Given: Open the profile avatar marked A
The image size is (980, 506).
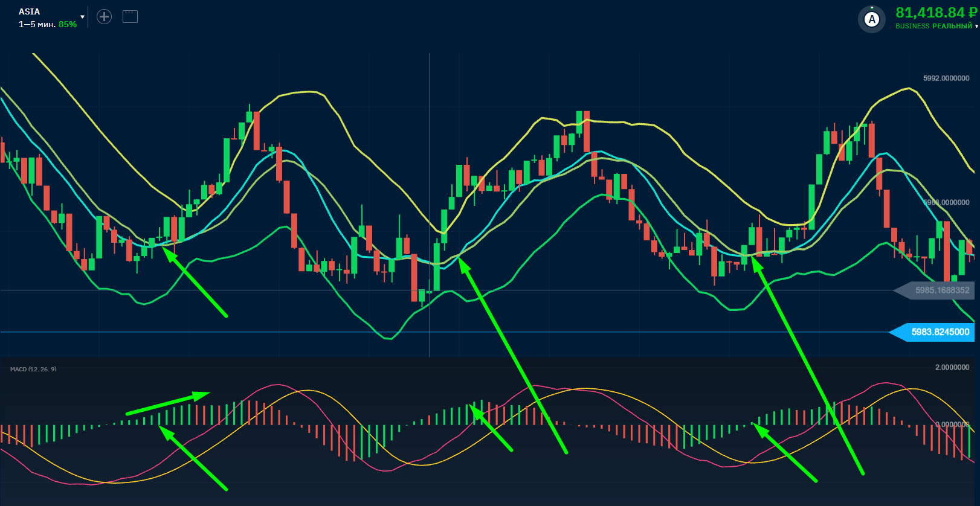Looking at the screenshot, I should (x=872, y=19).
